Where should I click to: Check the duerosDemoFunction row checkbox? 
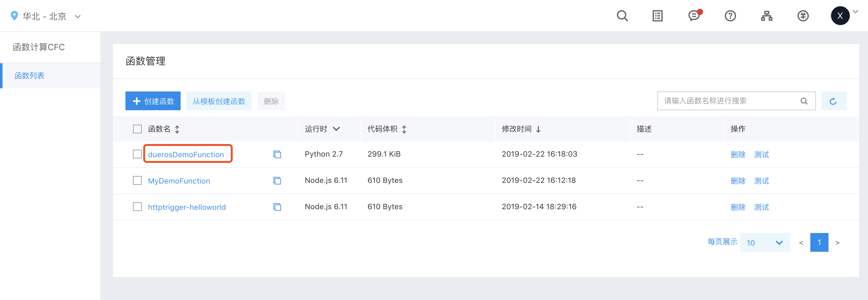point(137,154)
